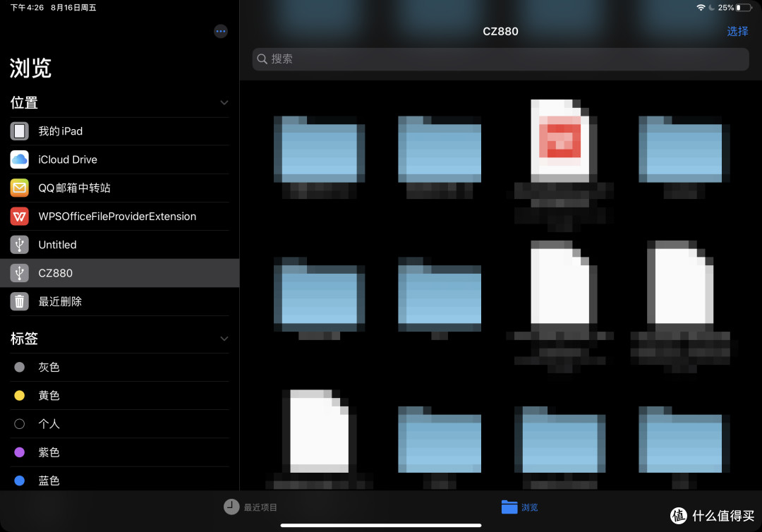Filter by 黄色 tag label
Viewport: 762px width, 532px height.
click(49, 396)
